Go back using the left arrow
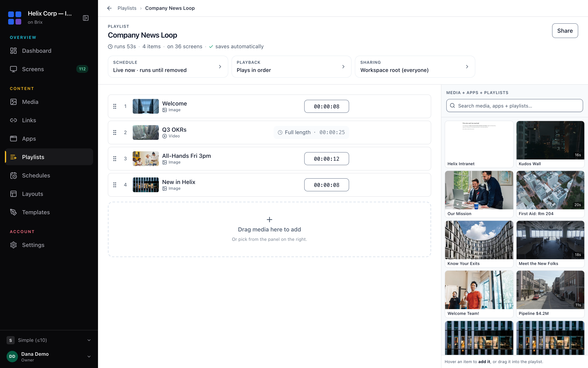Viewport: 588px width, 368px height. pos(109,8)
